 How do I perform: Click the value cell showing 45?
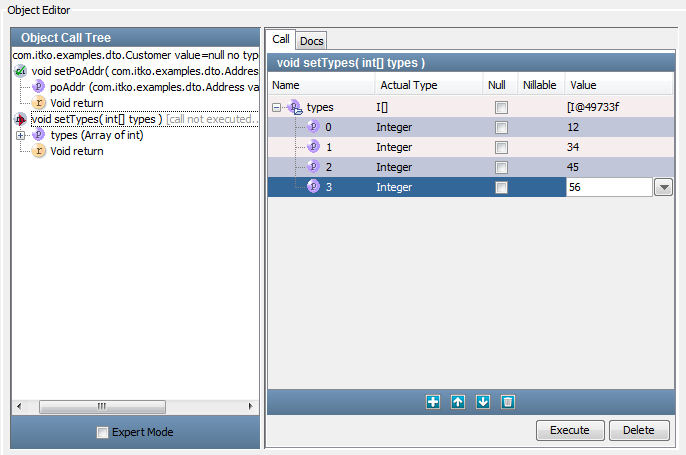point(620,167)
